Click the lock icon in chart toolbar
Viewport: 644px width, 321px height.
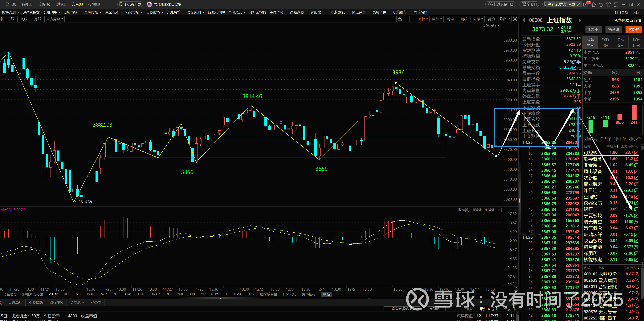[x=400, y=19]
